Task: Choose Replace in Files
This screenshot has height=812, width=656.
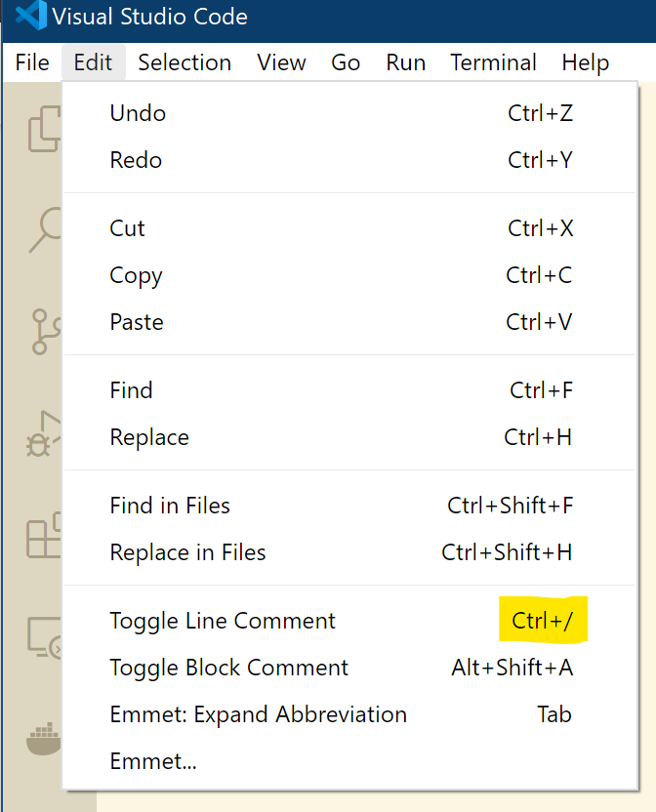Action: (x=187, y=552)
